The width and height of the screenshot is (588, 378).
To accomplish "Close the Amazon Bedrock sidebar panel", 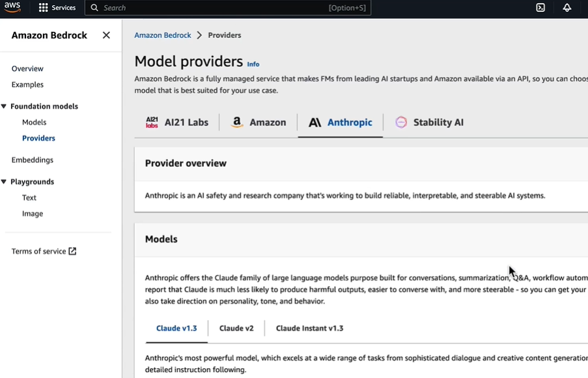I will click(x=106, y=35).
